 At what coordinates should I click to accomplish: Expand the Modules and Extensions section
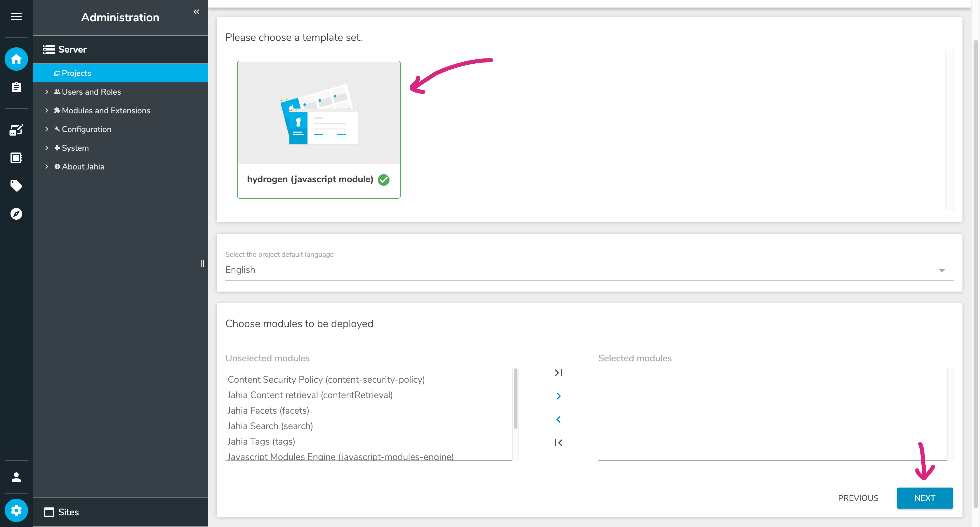(47, 110)
